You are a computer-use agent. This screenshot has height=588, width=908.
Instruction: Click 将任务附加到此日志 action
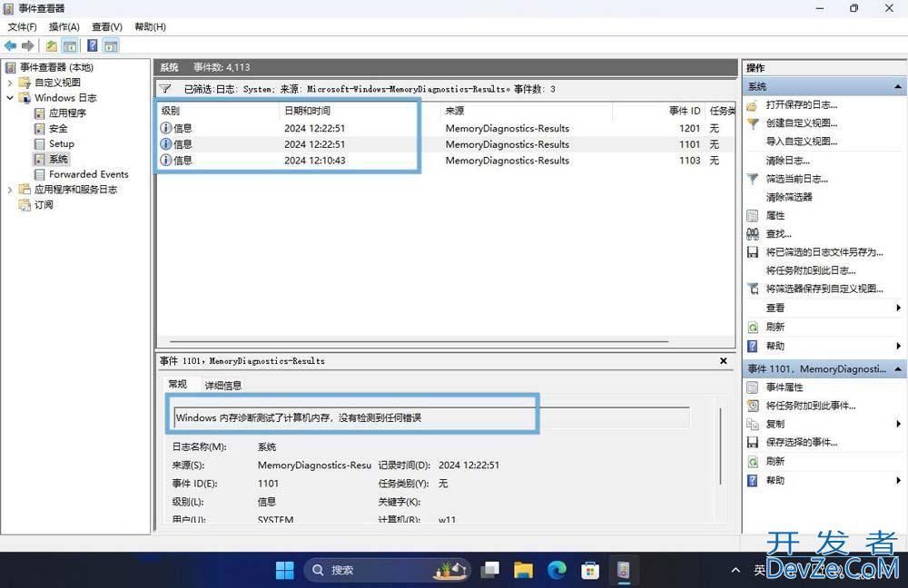click(x=811, y=270)
